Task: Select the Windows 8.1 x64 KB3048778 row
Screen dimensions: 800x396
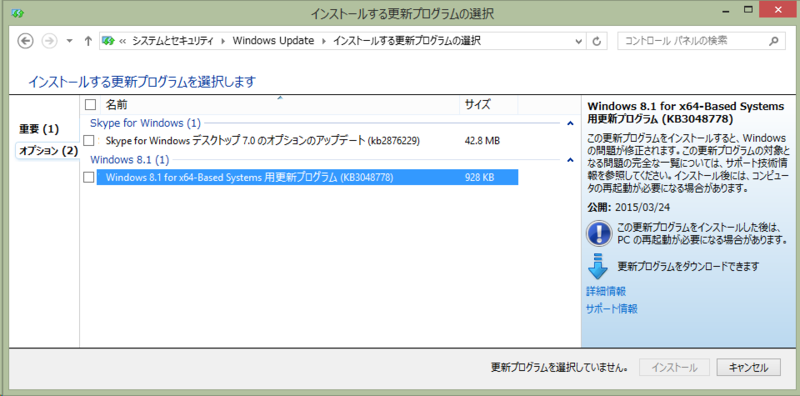Action: point(307,177)
